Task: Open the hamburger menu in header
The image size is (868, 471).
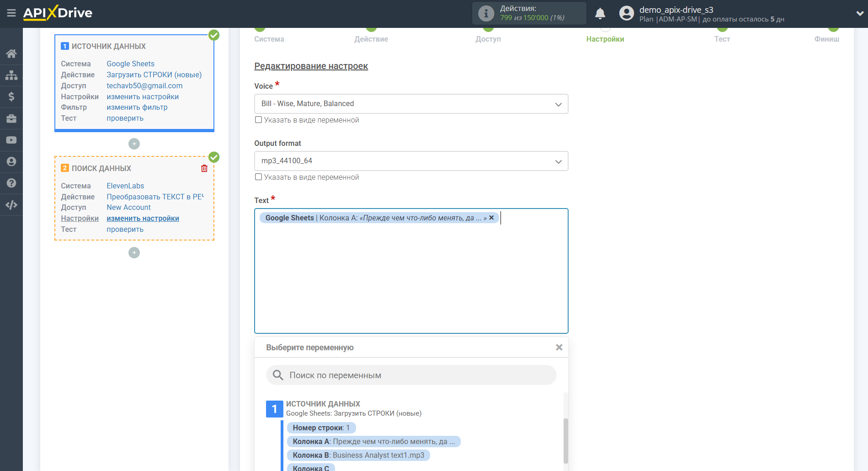Action: (11, 13)
